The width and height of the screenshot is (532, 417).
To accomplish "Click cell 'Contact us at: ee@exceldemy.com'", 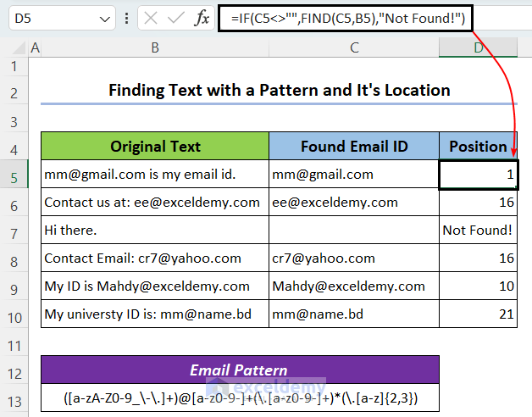I will click(155, 203).
